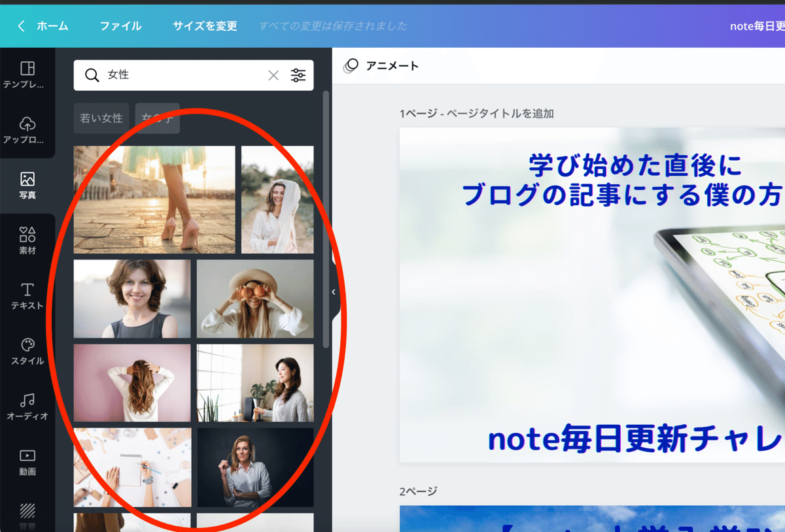Choose photo of woman holding oranges over eyes
This screenshot has height=532, width=785.
coord(255,299)
